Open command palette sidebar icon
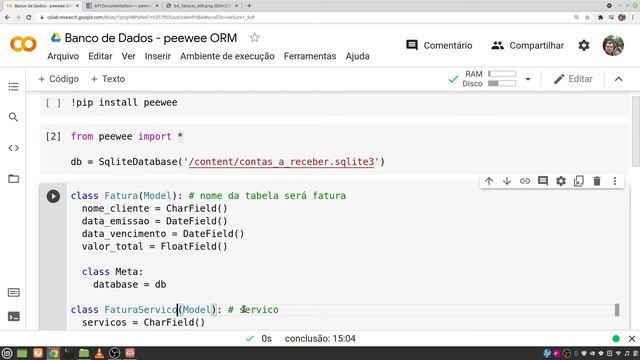The width and height of the screenshot is (640, 360). 13,292
